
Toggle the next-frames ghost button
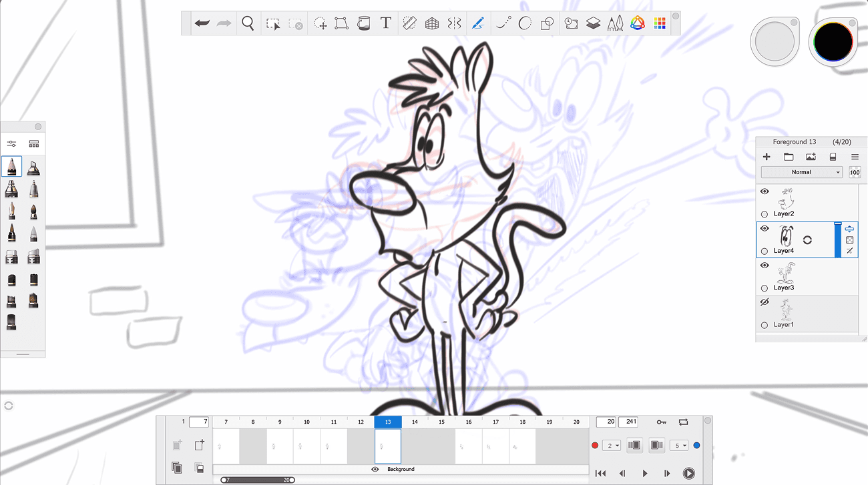657,445
